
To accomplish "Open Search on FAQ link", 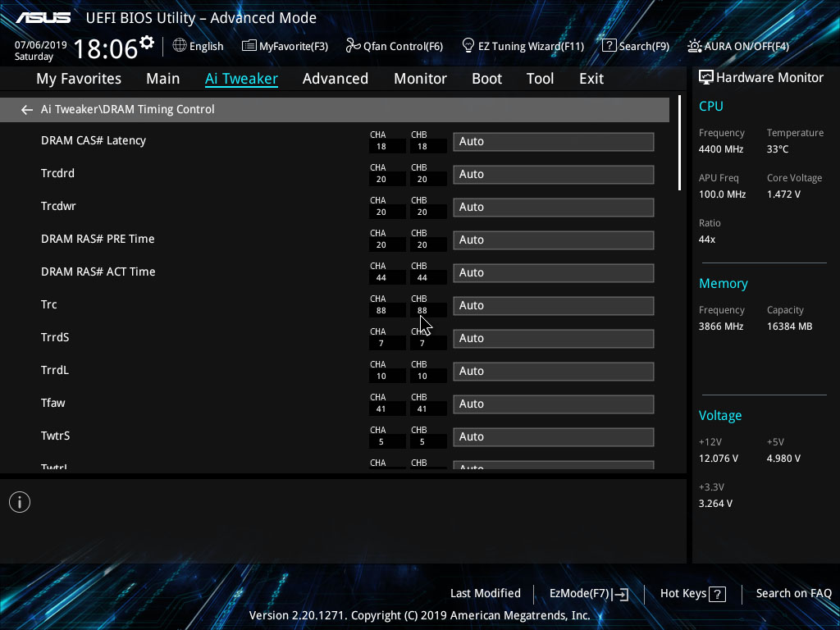I will (x=793, y=594).
